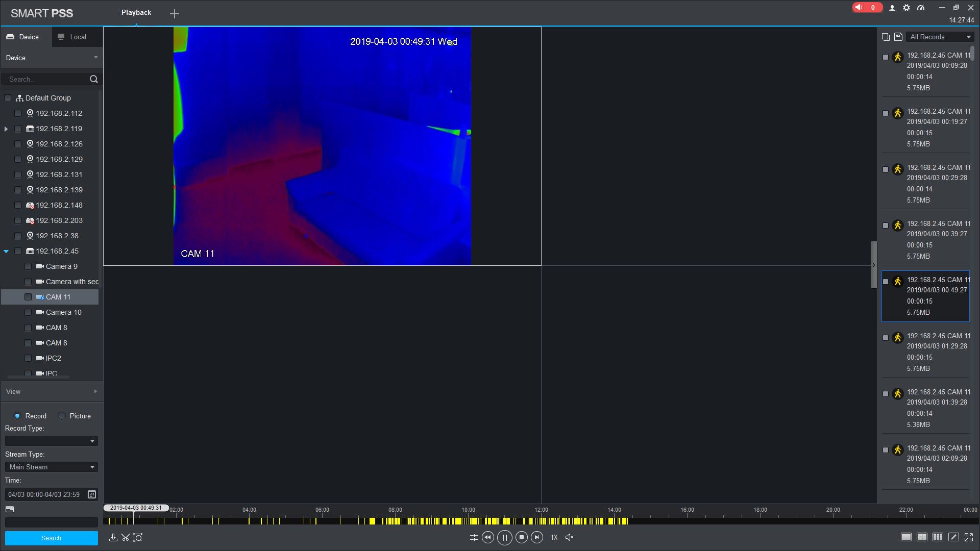This screenshot has width=980, height=551.
Task: Check the CAM 11 checkbox
Action: (x=28, y=297)
